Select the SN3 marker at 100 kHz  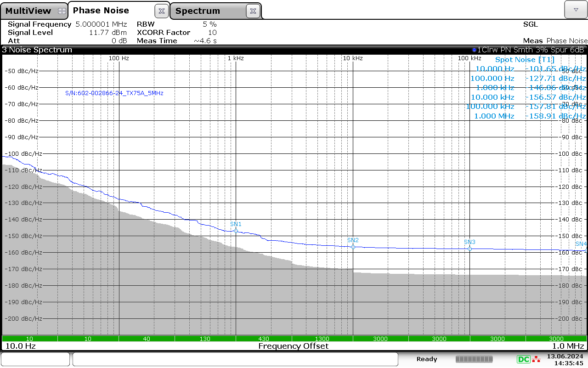pos(469,249)
